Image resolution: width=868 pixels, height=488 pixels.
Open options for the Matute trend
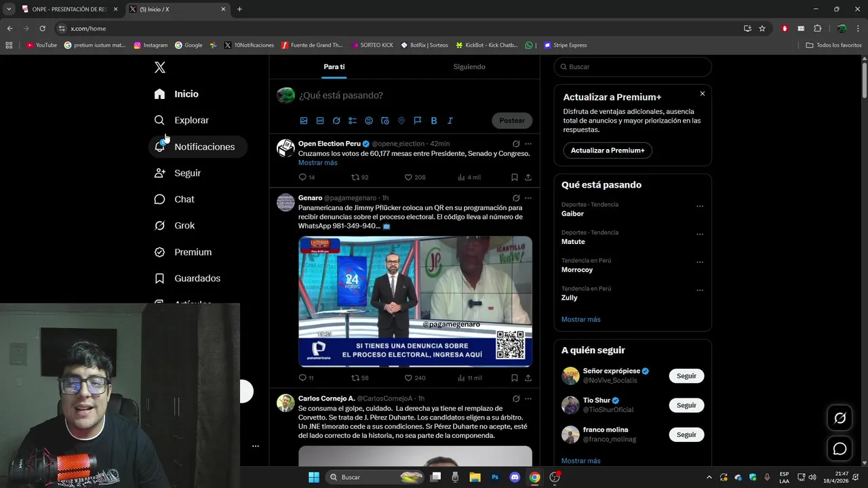(x=700, y=235)
